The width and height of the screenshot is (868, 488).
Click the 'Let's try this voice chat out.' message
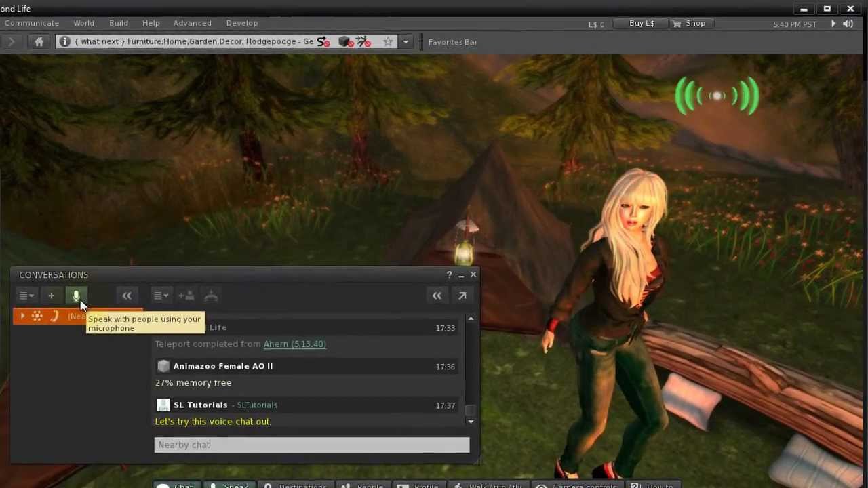click(213, 422)
